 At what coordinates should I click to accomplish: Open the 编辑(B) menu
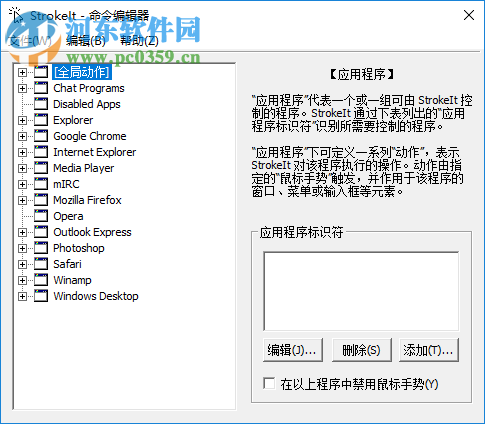(85, 41)
